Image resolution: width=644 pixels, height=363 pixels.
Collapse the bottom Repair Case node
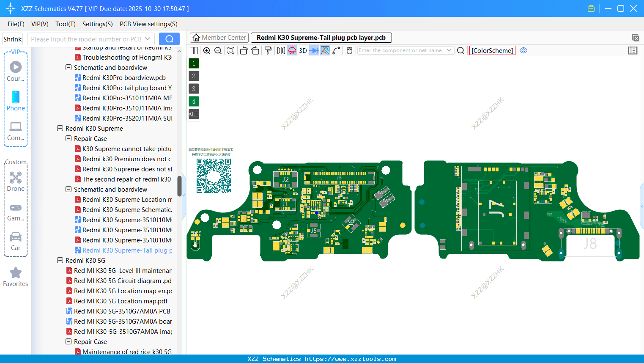click(x=69, y=341)
